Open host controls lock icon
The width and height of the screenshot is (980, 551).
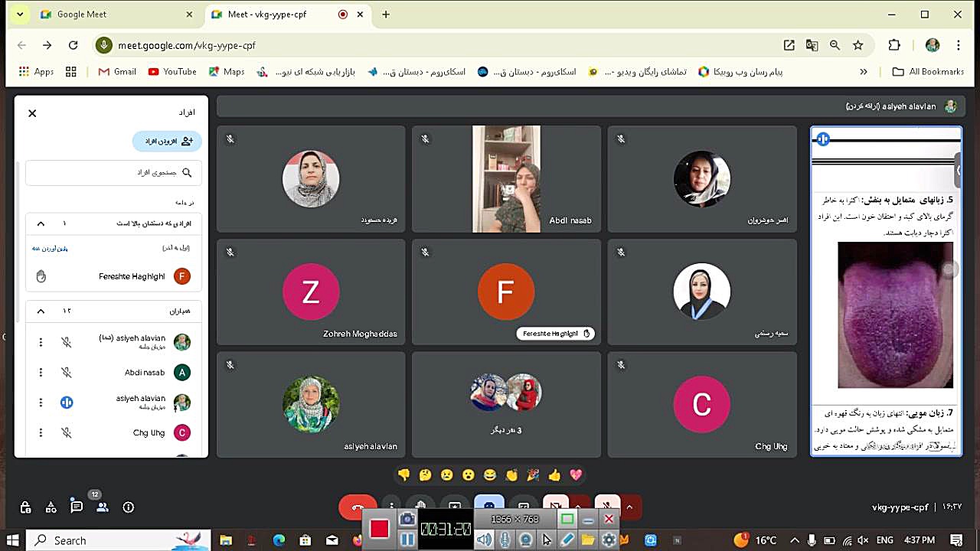[x=25, y=507]
